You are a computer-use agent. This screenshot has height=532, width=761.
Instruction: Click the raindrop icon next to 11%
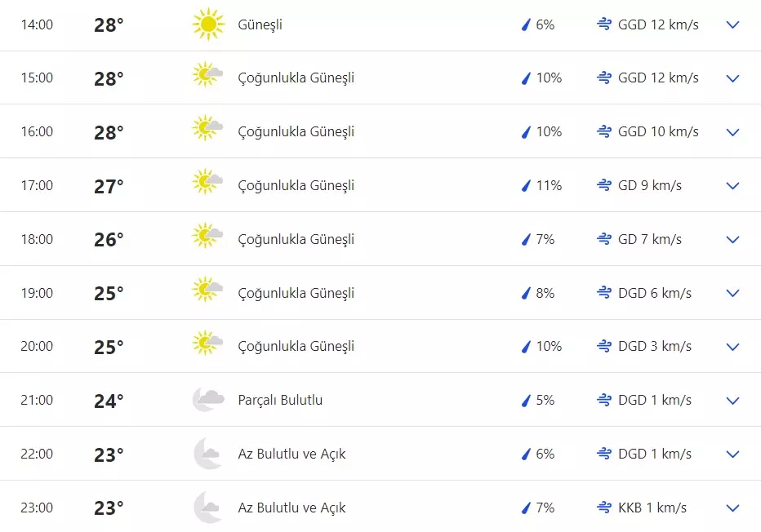(526, 186)
